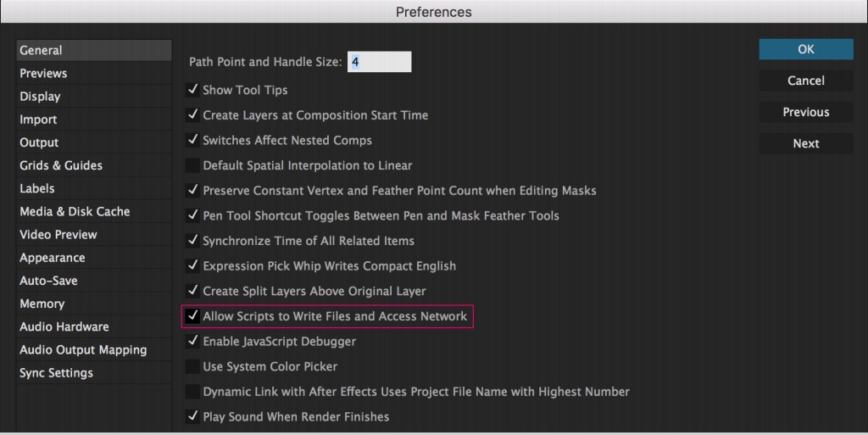Select Audio Hardware category
Image resolution: width=868 pixels, height=435 pixels.
[64, 326]
